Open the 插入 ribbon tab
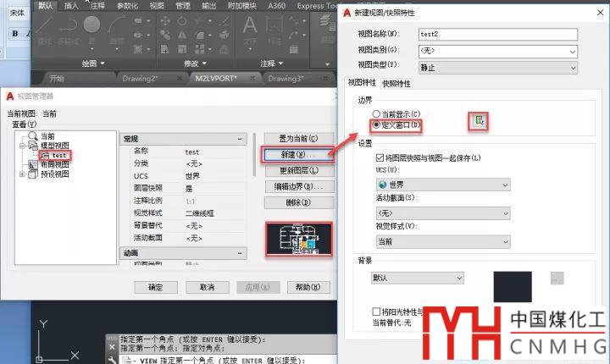The image size is (610, 364). click(72, 5)
